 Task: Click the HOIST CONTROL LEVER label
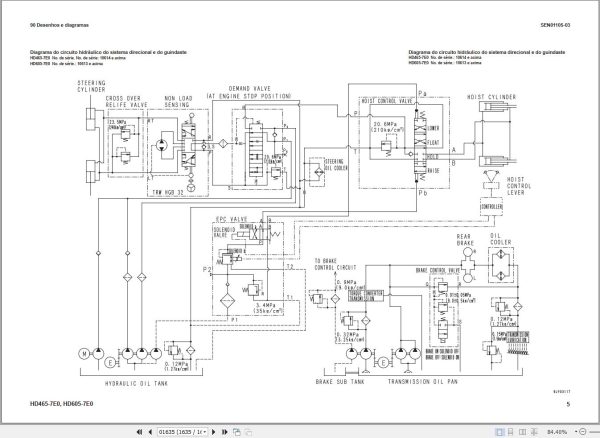519,186
